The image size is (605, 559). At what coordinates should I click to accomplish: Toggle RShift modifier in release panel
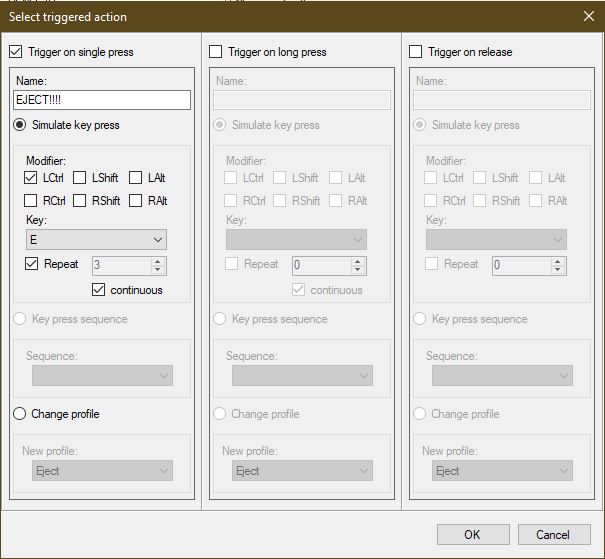pyautogui.click(x=479, y=201)
